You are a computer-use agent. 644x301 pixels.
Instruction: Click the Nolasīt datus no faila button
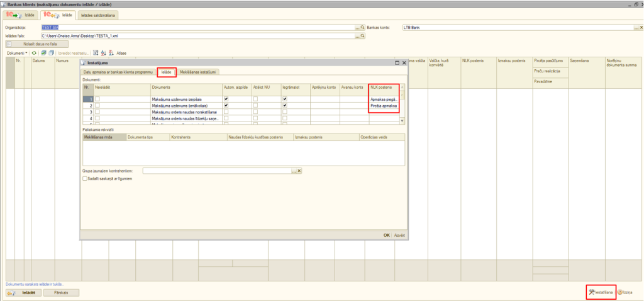point(40,44)
